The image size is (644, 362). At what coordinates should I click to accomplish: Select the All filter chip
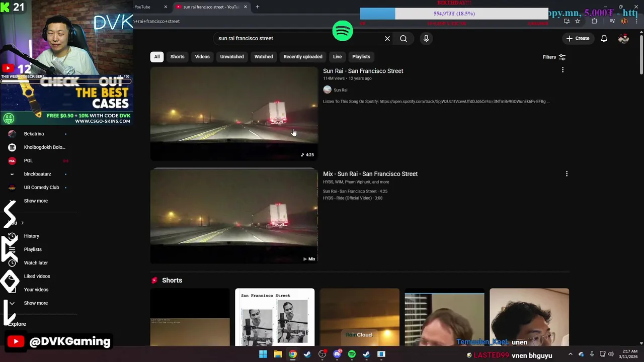pos(157,57)
